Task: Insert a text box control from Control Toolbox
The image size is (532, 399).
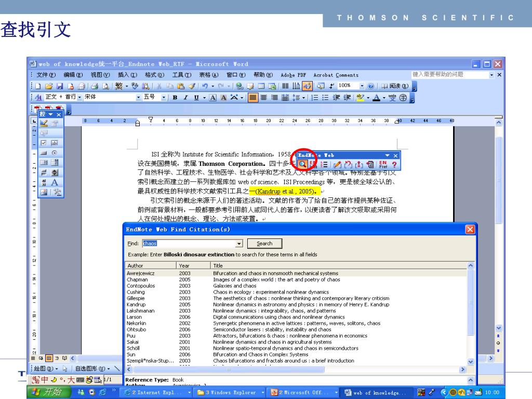Action: click(55, 143)
